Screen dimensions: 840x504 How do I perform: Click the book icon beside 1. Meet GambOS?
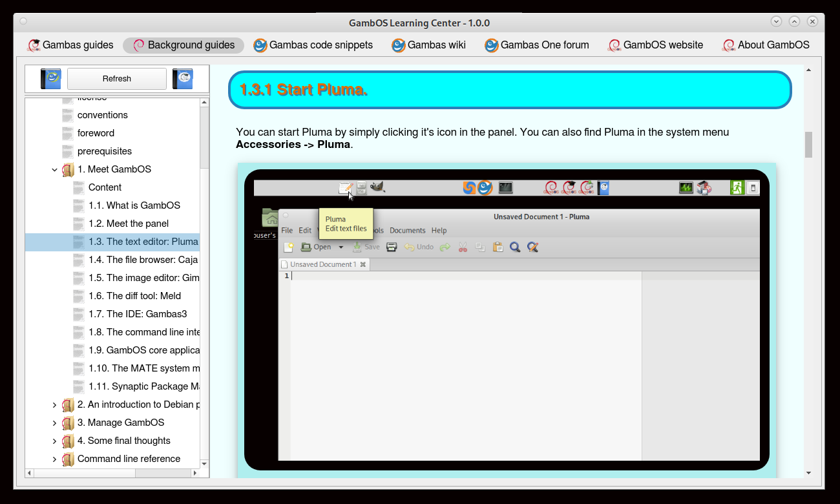click(68, 170)
